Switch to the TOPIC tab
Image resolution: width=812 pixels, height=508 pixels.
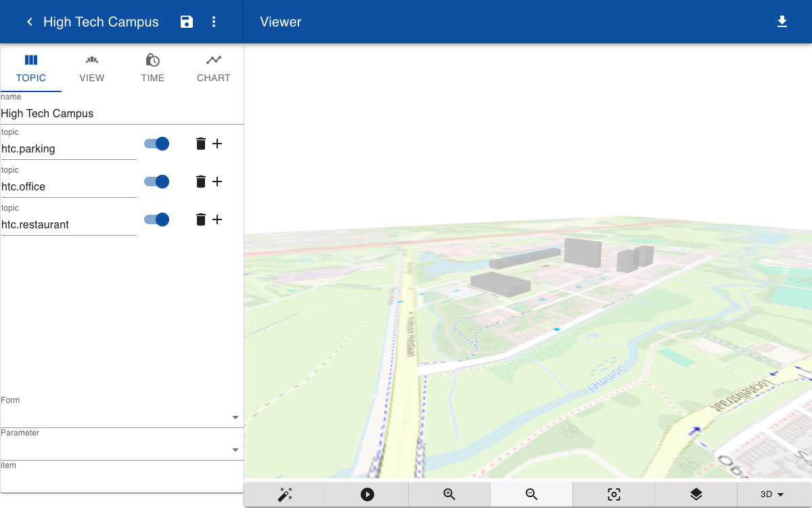[x=31, y=68]
